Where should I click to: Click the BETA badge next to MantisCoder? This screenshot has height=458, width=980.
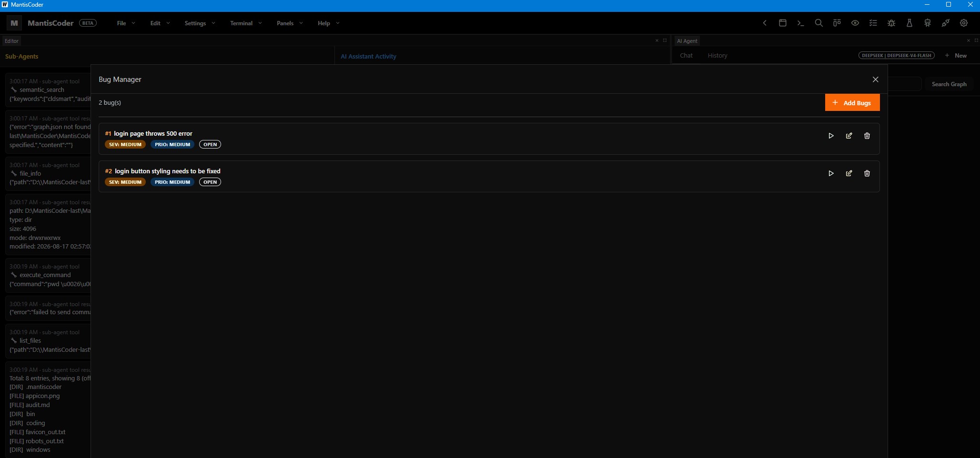tap(88, 23)
